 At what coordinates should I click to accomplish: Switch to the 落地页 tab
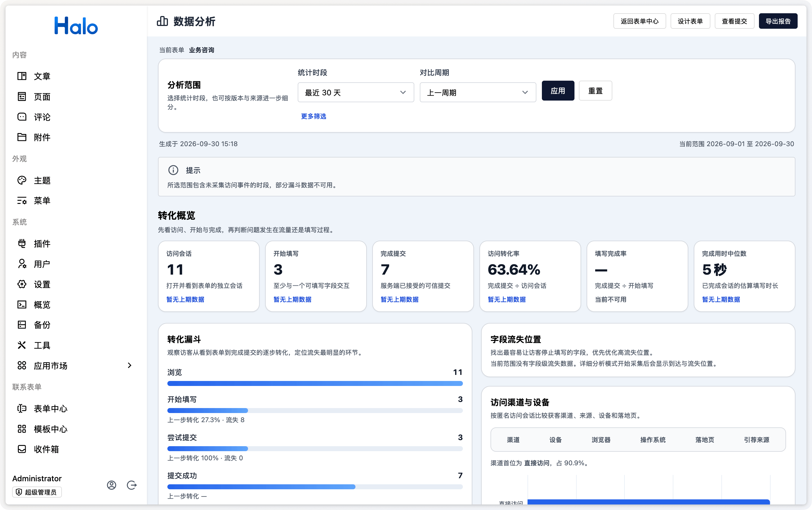(x=705, y=440)
